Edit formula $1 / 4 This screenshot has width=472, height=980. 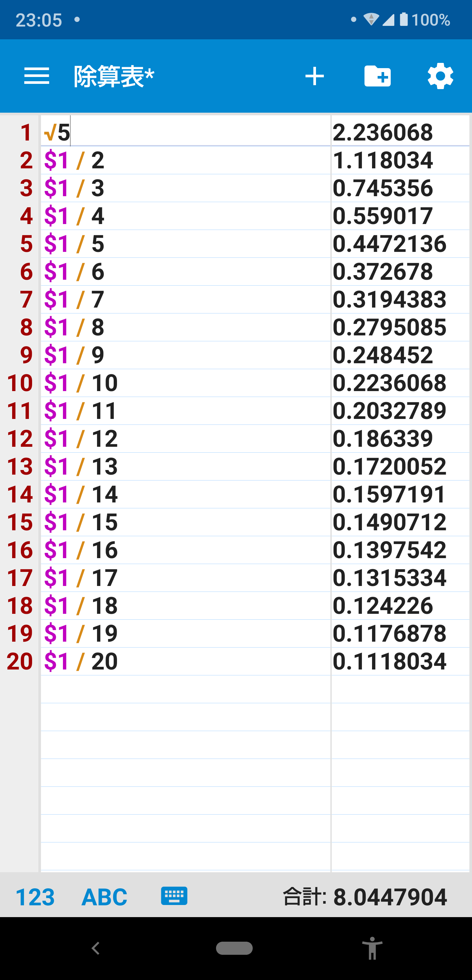[x=186, y=216]
